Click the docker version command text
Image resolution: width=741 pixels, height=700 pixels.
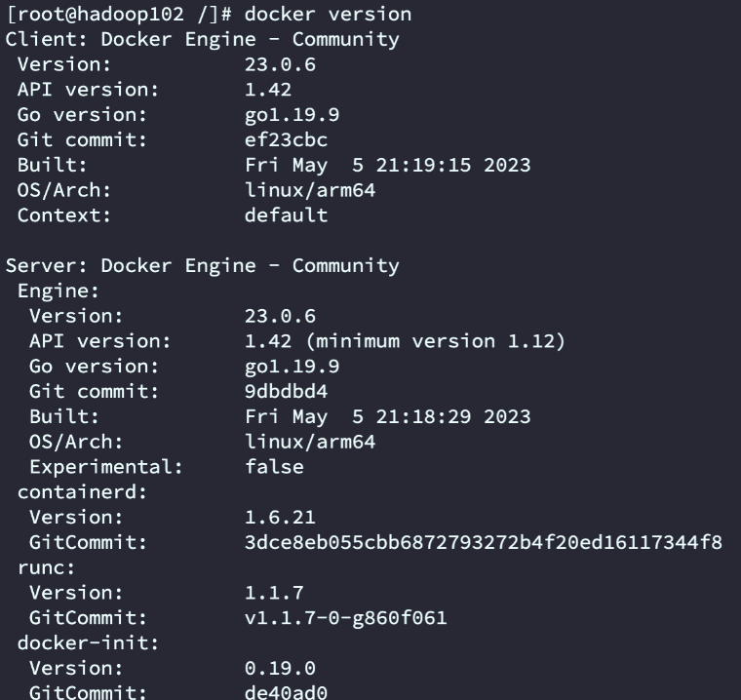point(328,15)
